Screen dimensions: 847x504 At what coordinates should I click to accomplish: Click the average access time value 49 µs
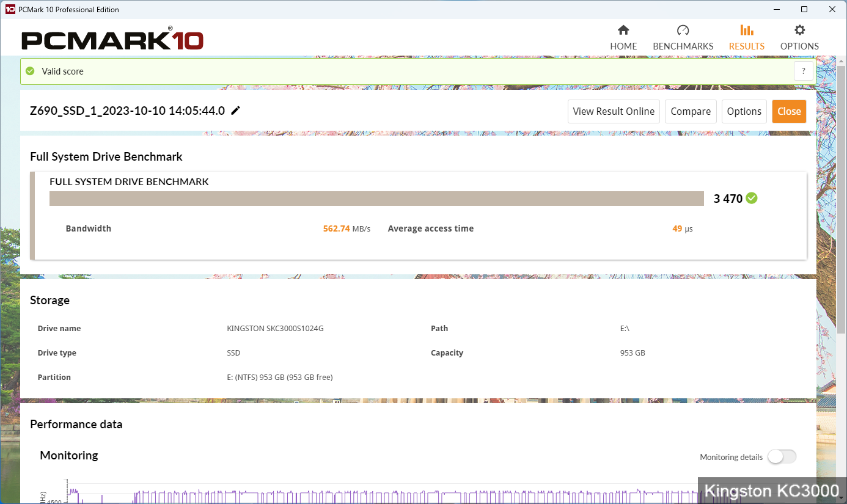(683, 228)
